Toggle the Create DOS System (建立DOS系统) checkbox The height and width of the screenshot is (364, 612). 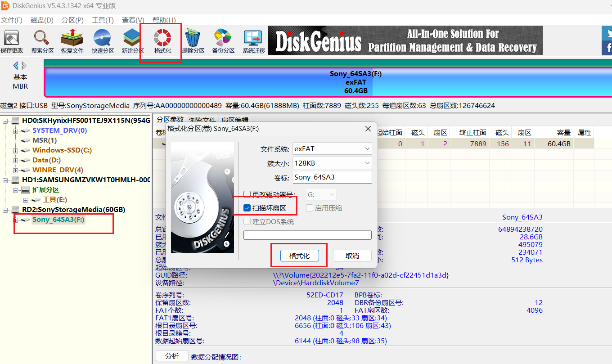point(247,221)
